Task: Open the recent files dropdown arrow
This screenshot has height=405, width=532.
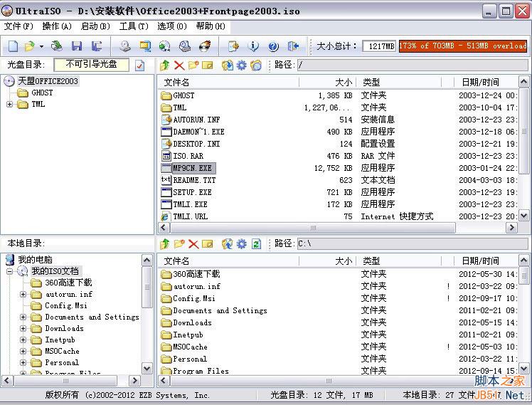Action: point(41,46)
